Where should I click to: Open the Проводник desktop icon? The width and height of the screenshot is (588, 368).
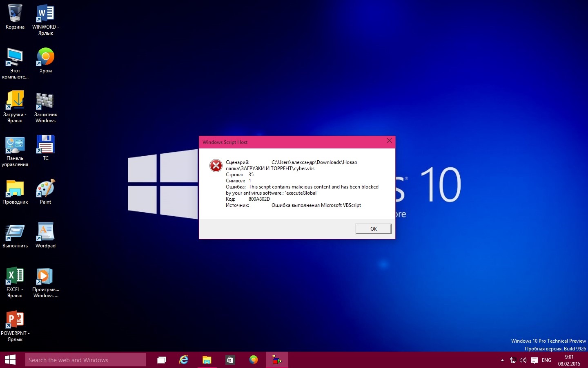[x=15, y=188]
